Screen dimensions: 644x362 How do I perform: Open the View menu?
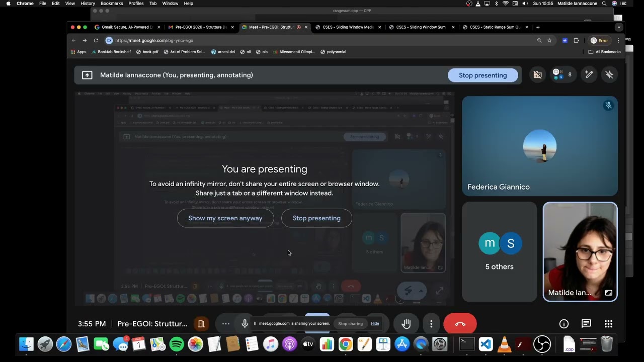tap(70, 4)
